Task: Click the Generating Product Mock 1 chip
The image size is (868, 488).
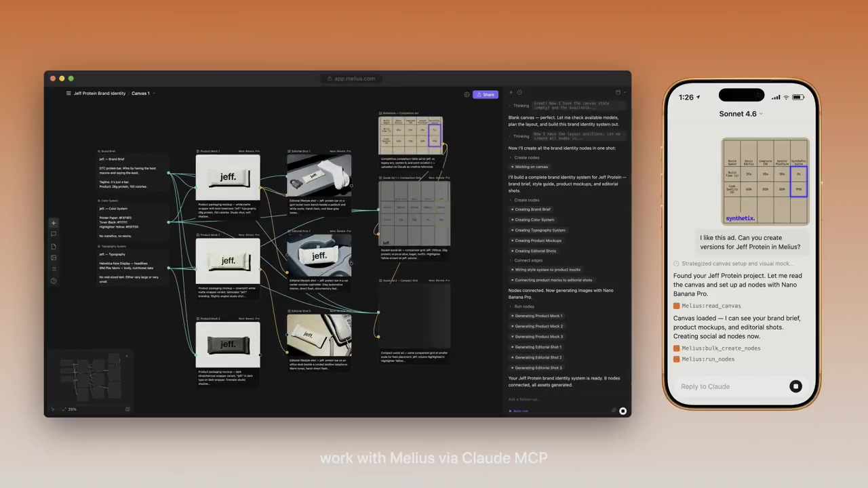Action: pyautogui.click(x=537, y=316)
